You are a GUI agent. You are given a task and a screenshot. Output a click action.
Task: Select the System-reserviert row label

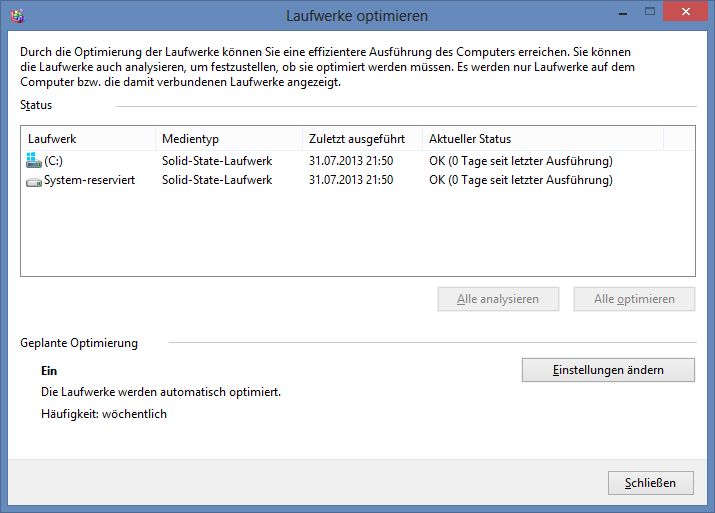pos(89,180)
